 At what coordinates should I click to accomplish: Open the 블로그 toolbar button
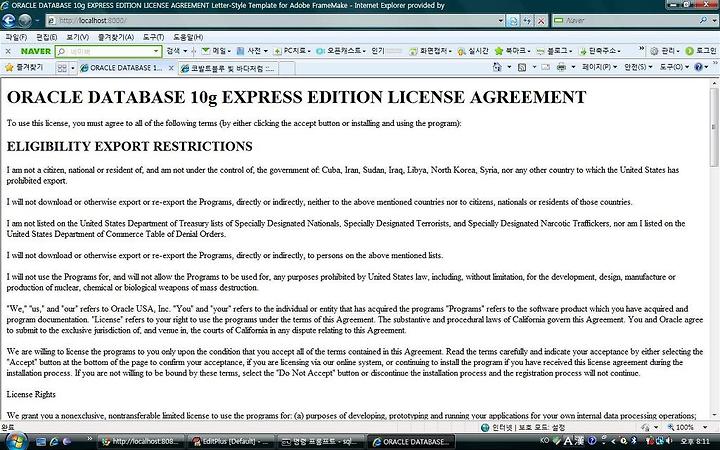[x=554, y=51]
